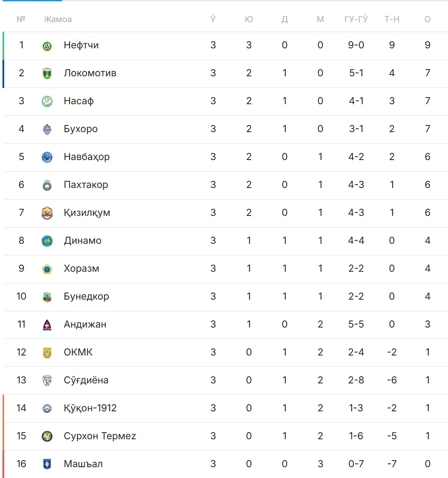Click the Бухоро team logo

[47, 130]
